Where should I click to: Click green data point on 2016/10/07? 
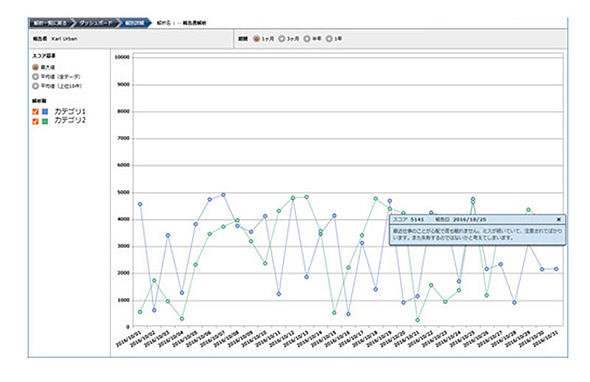tap(223, 227)
